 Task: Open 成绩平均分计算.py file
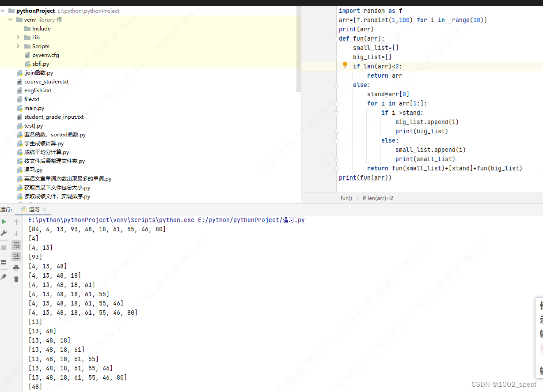pyautogui.click(x=47, y=152)
